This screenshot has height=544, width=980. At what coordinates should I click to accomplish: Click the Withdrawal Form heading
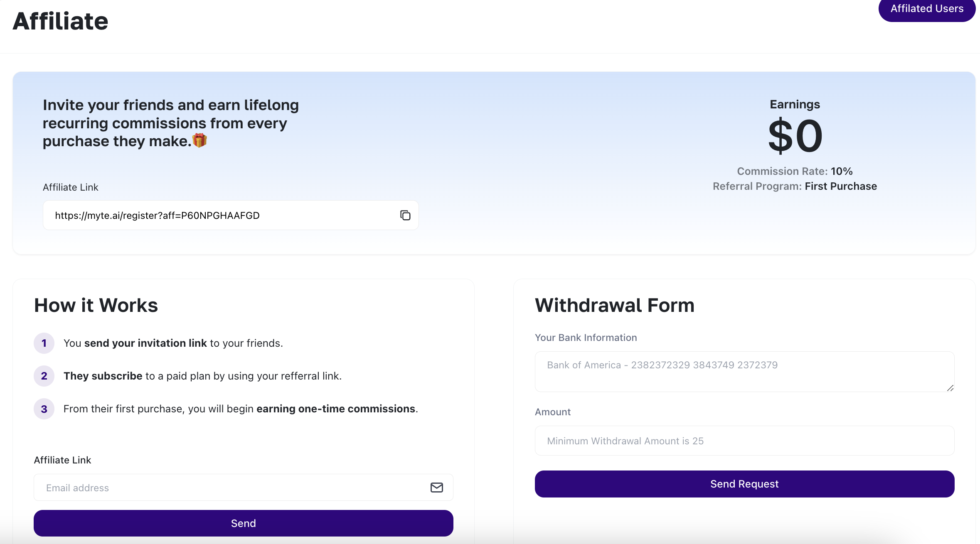614,305
